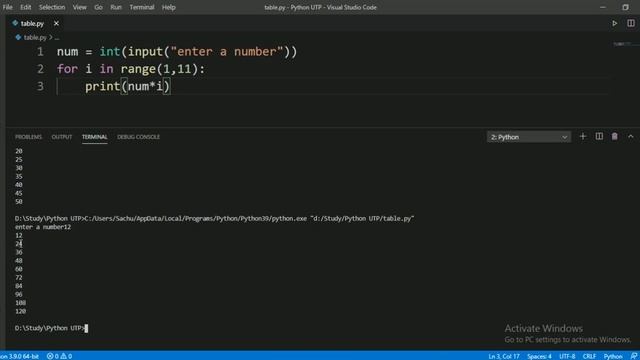Click CRLF end of line setting
The image size is (640, 360).
pyautogui.click(x=589, y=356)
